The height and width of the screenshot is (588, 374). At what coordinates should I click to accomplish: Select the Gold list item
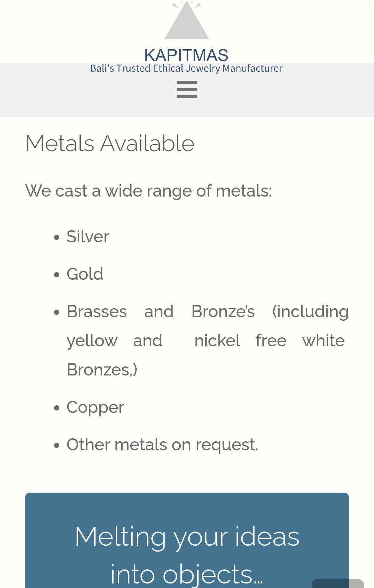(85, 274)
